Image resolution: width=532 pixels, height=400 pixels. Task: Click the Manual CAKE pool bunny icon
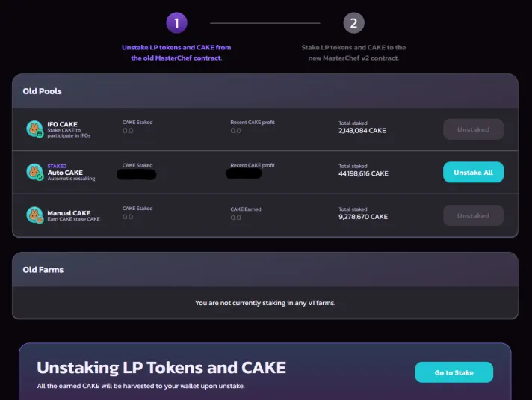click(35, 215)
